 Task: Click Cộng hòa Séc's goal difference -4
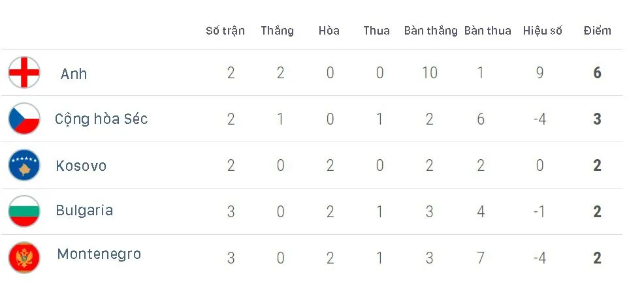coord(539,119)
